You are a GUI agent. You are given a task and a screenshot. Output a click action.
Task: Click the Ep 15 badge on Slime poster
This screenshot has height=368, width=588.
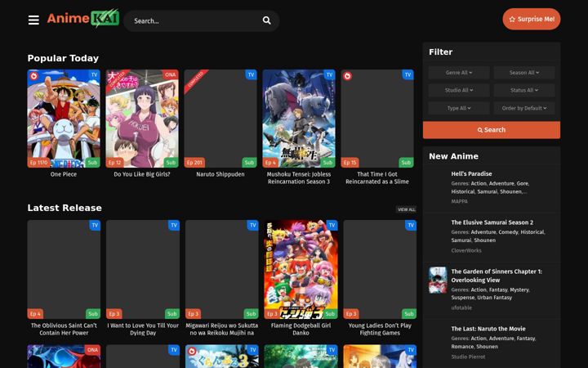tap(350, 163)
